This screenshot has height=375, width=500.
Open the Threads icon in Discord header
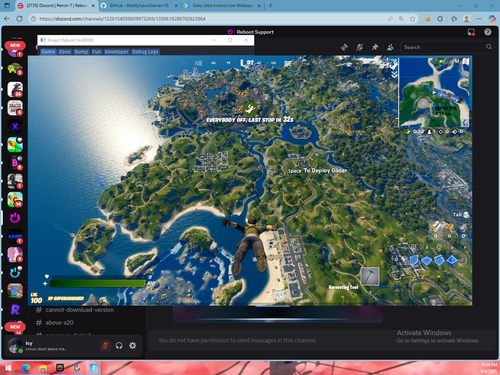pyautogui.click(x=344, y=47)
